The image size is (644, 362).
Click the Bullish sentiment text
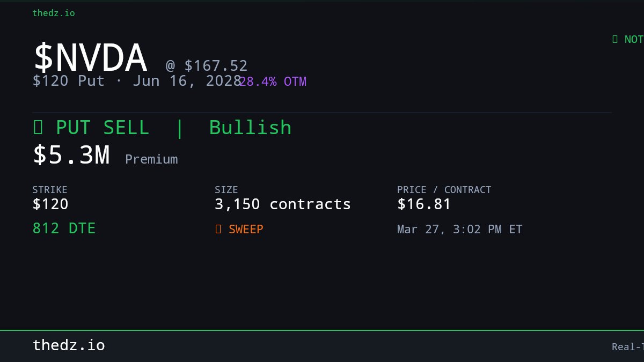click(x=250, y=128)
